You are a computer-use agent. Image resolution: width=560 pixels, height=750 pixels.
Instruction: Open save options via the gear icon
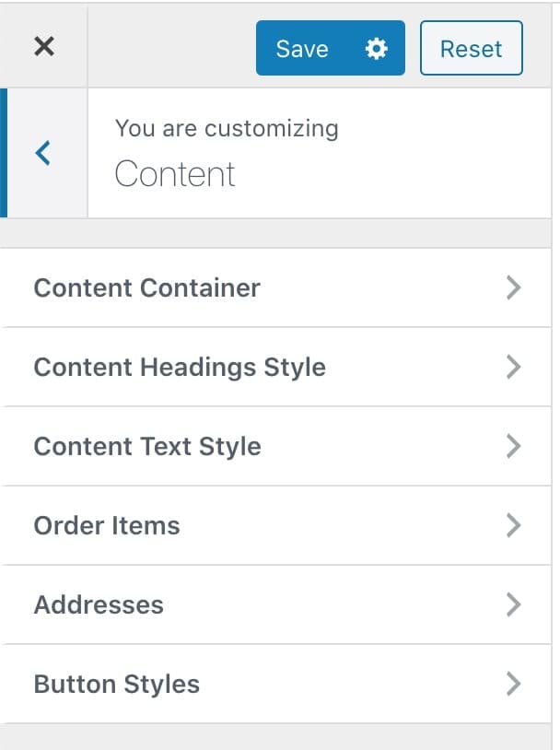[x=377, y=48]
